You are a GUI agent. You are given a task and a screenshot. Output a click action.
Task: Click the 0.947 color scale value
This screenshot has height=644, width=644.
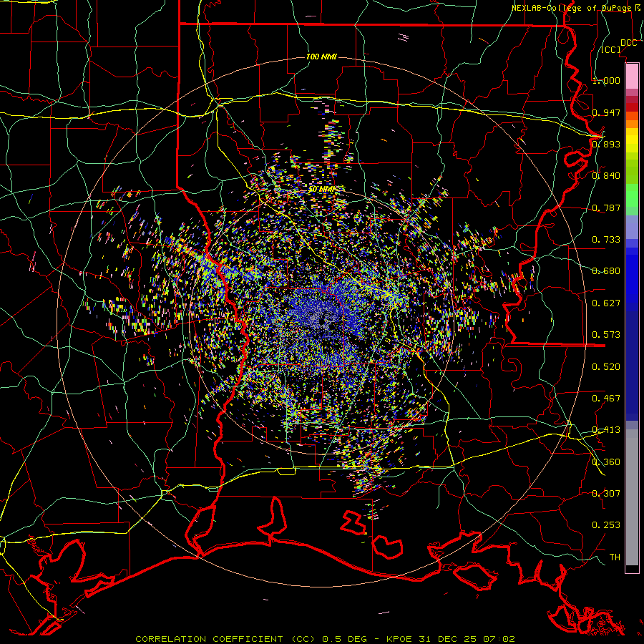(x=606, y=112)
